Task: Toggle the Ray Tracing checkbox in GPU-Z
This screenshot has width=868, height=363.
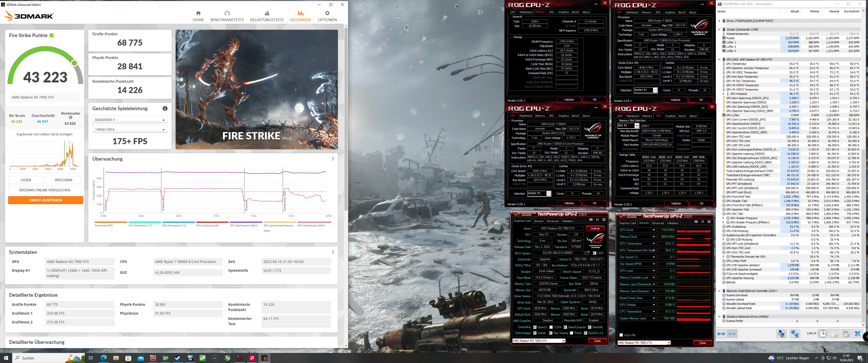Action: click(551, 333)
